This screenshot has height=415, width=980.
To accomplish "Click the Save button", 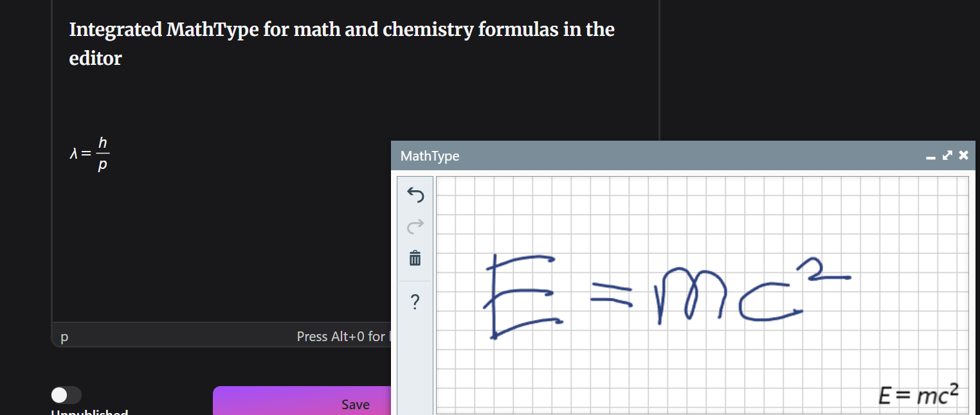I will [x=302, y=401].
